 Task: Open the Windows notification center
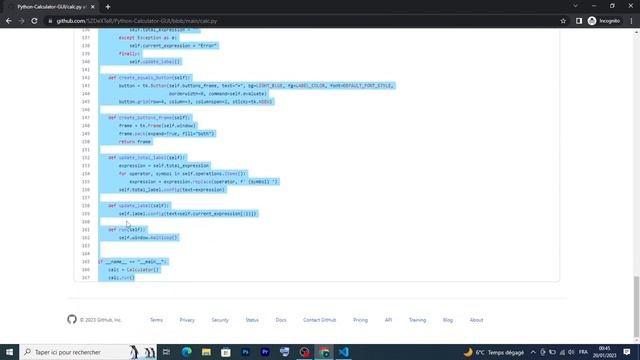coord(627,352)
